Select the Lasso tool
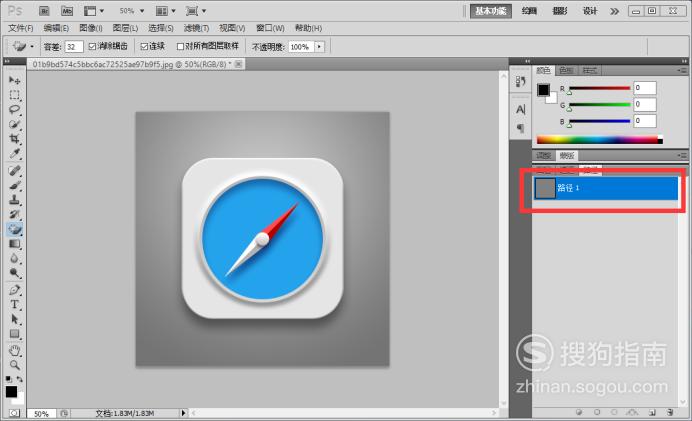 (15, 109)
